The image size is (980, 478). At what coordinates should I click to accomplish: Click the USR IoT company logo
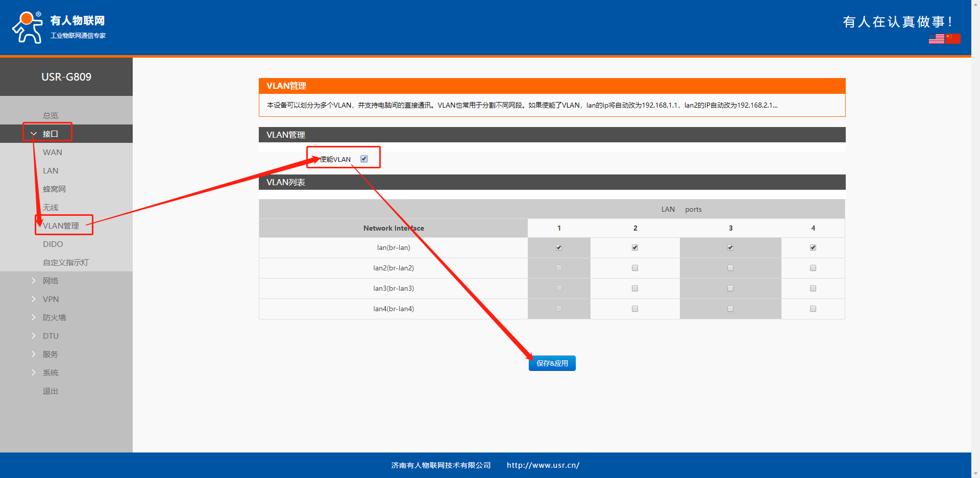pos(59,28)
